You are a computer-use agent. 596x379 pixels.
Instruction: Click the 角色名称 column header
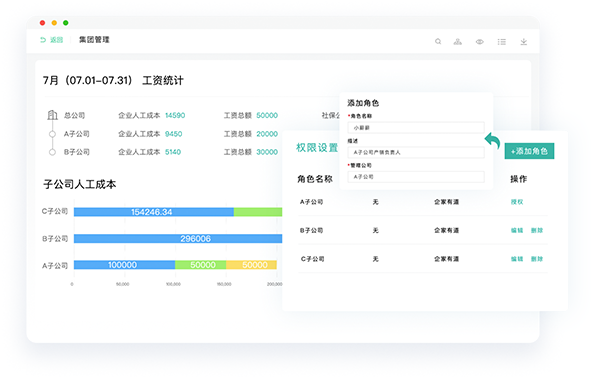point(315,179)
